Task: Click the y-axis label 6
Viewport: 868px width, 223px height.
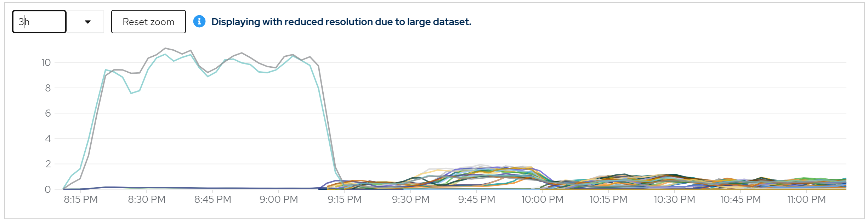Action: (48, 113)
